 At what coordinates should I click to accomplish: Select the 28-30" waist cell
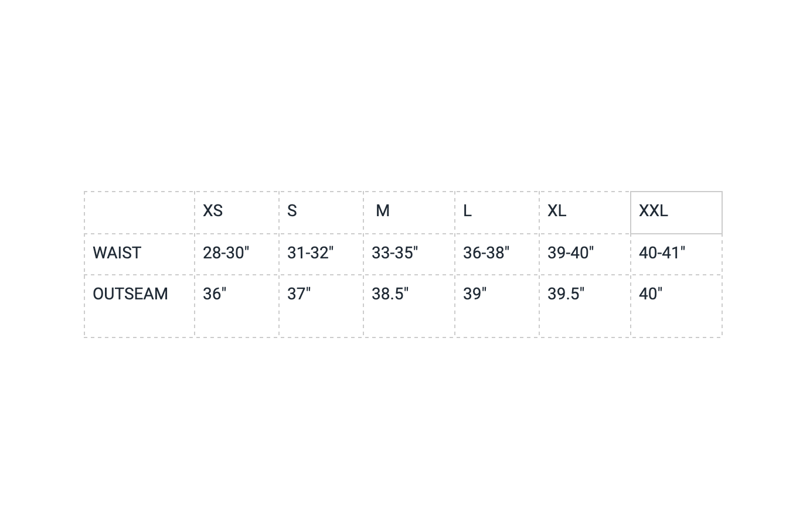point(237,254)
